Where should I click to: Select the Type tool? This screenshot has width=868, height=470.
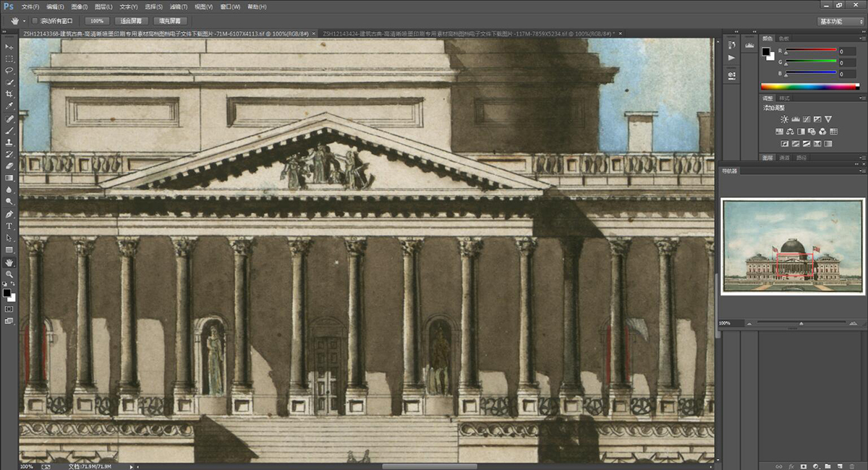[9, 226]
